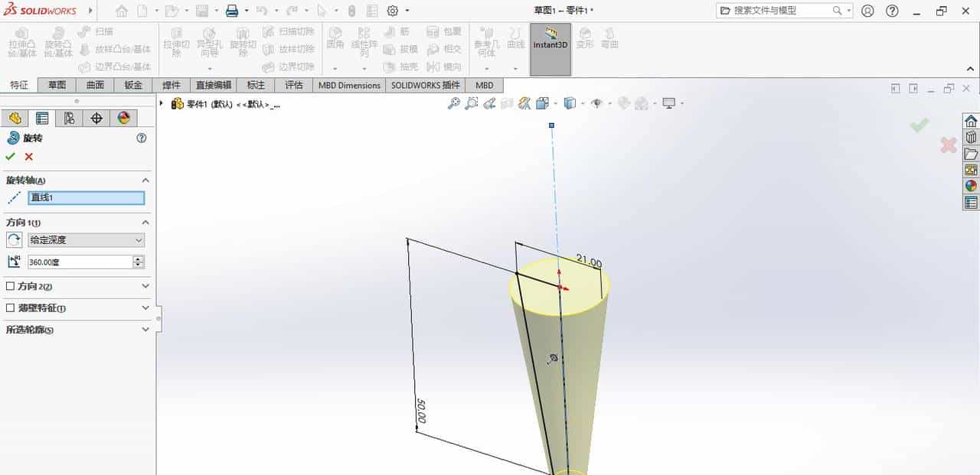The width and height of the screenshot is (980, 475).
Task: Toggle the Instant3D button off
Action: click(550, 46)
